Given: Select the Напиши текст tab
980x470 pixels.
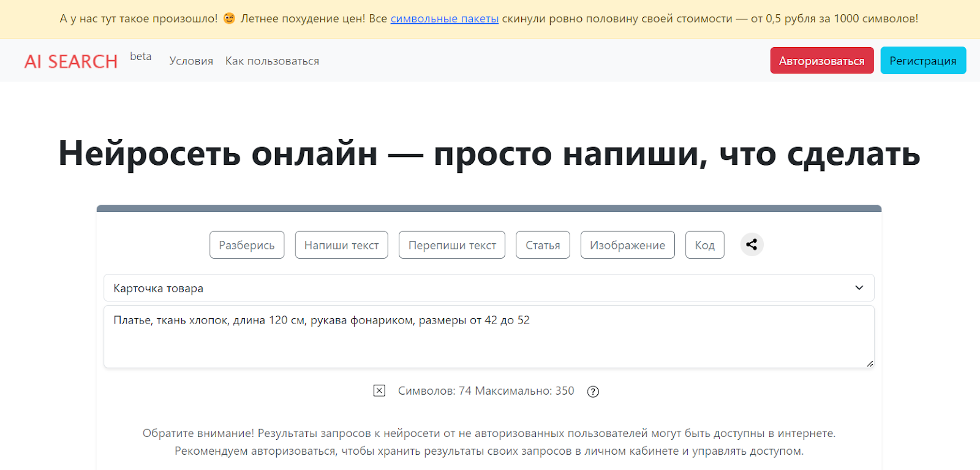Looking at the screenshot, I should pos(341,244).
